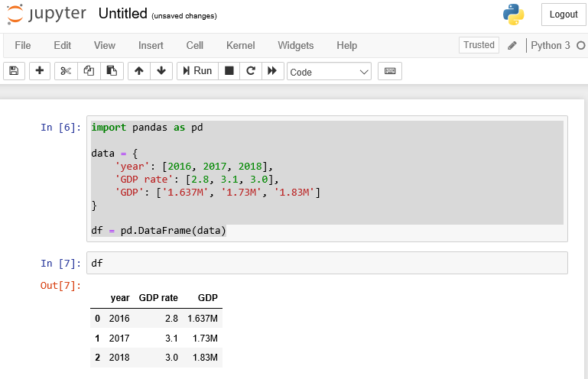This screenshot has width=588, height=379.
Task: Click the 'GDP rate' key in code
Action: pos(144,180)
